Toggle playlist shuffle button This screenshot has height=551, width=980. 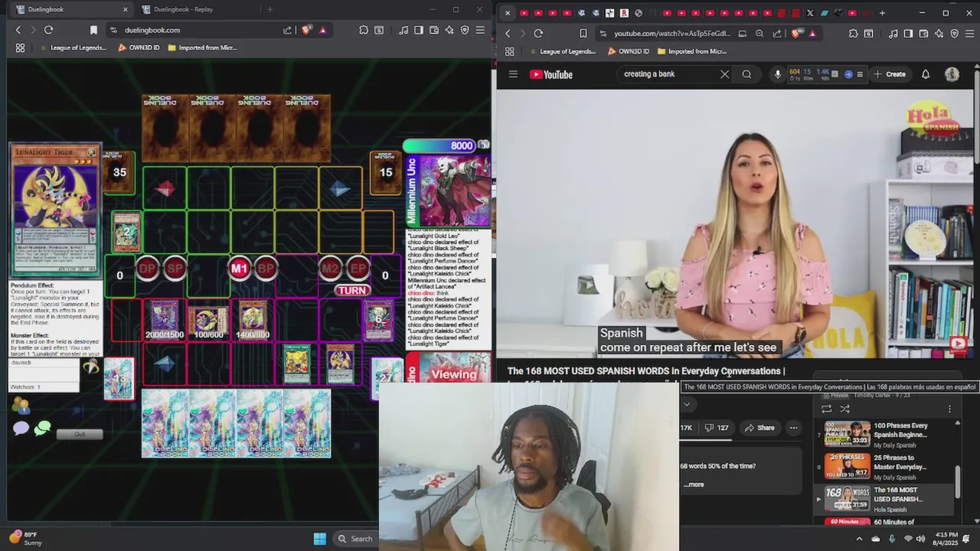click(844, 409)
